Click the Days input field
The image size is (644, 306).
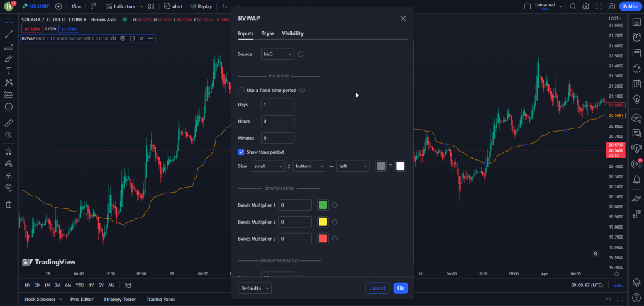pyautogui.click(x=277, y=105)
